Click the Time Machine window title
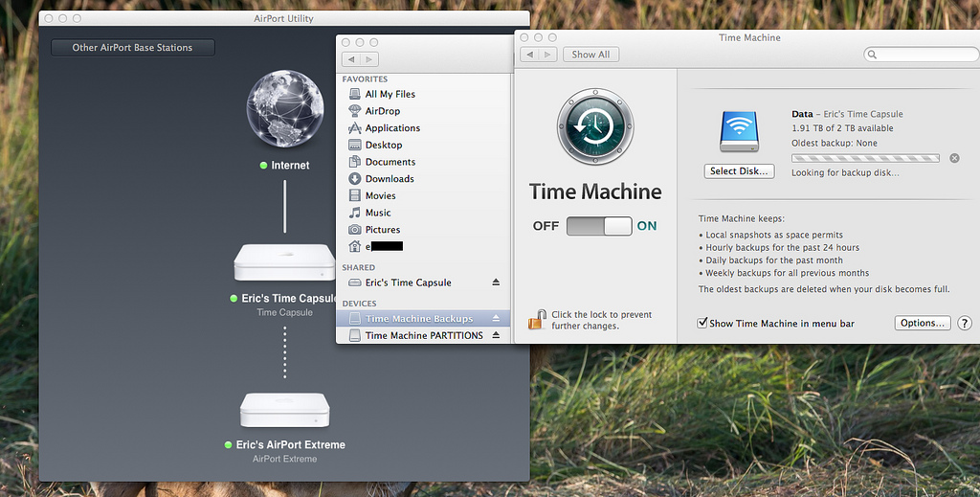This screenshot has height=497, width=980. (x=749, y=37)
